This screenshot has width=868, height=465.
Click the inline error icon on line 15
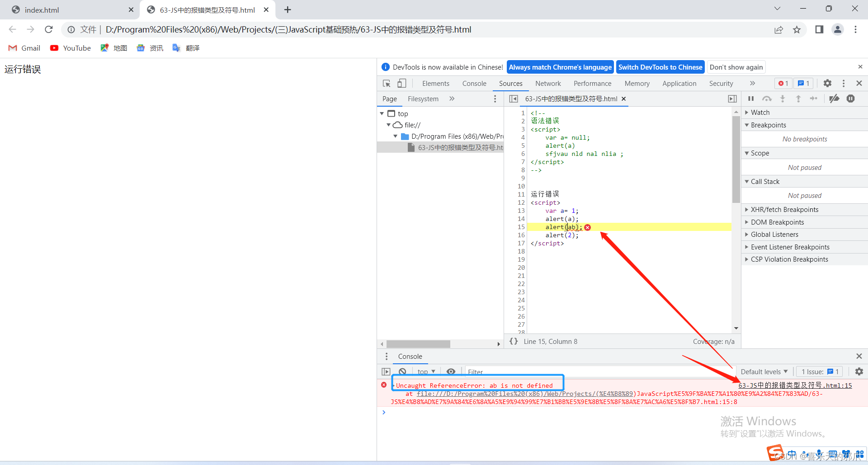click(588, 227)
